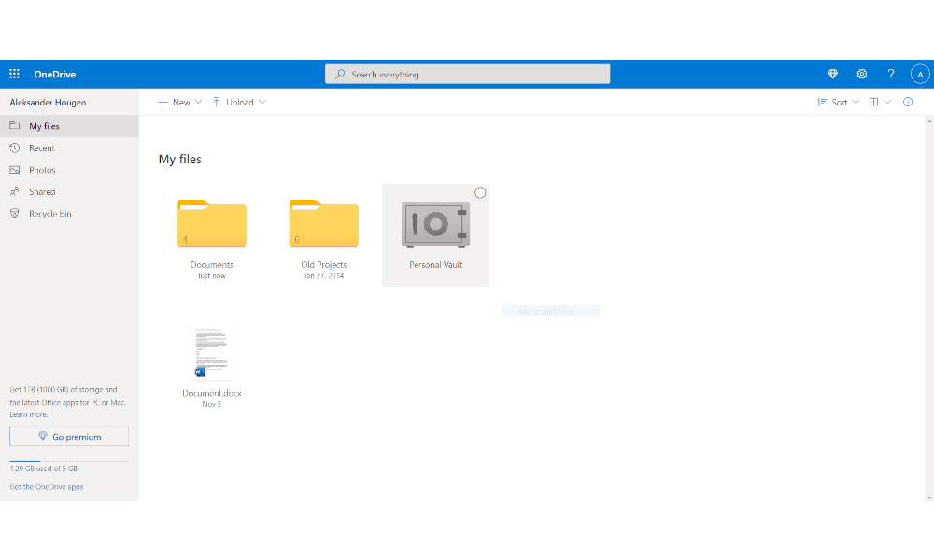Open the app launcher waffle icon

[14, 74]
